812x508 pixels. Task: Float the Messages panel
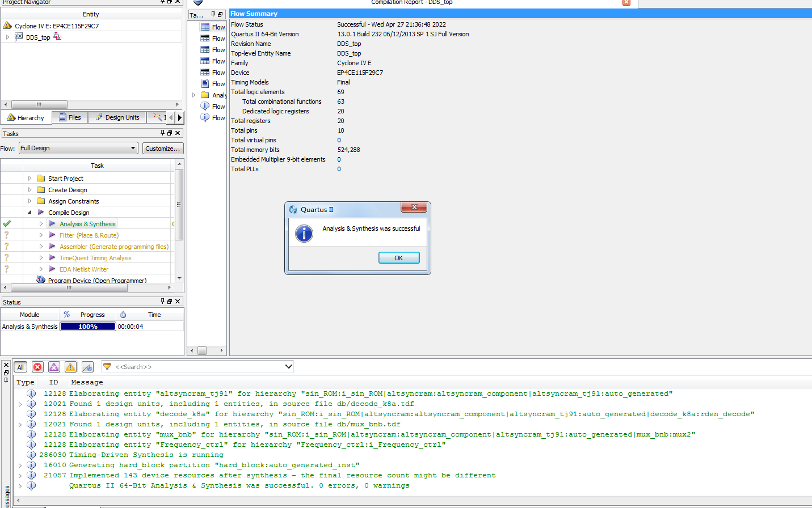point(6,372)
